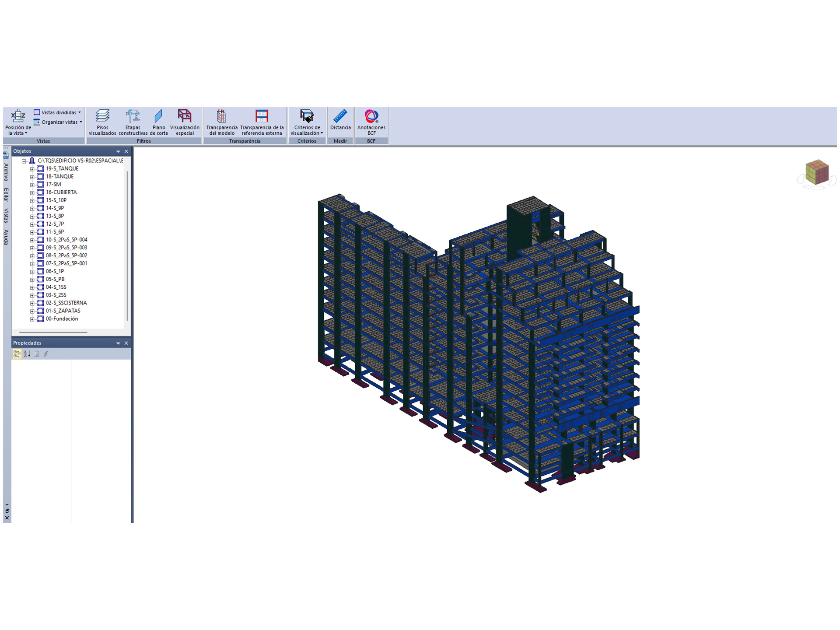Open Posición de la vista tool
The image size is (840, 630).
tap(18, 122)
